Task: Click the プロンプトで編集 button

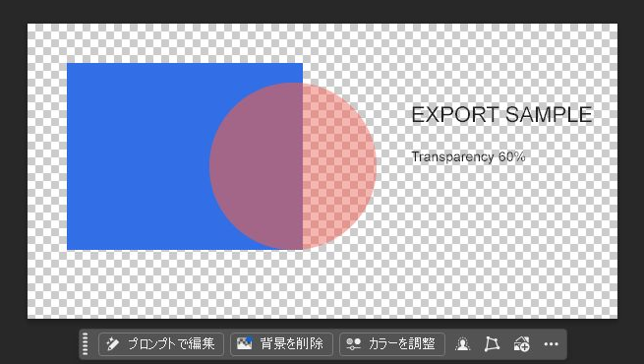Action: pos(161,344)
